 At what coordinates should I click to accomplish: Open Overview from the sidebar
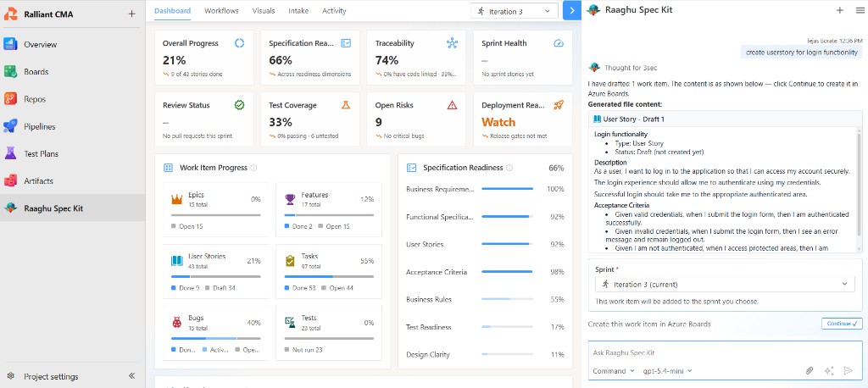(73, 44)
